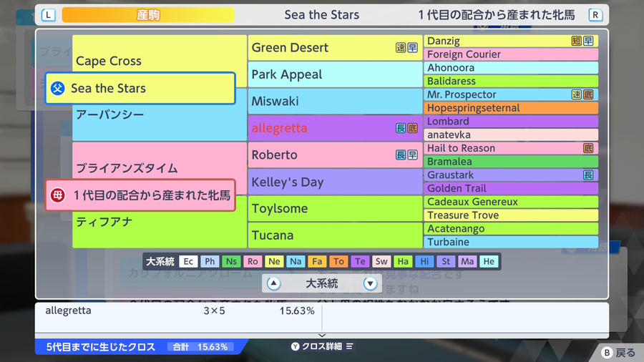644x362 pixels.
Task: Select the Te lineage swatch
Action: pos(360,261)
